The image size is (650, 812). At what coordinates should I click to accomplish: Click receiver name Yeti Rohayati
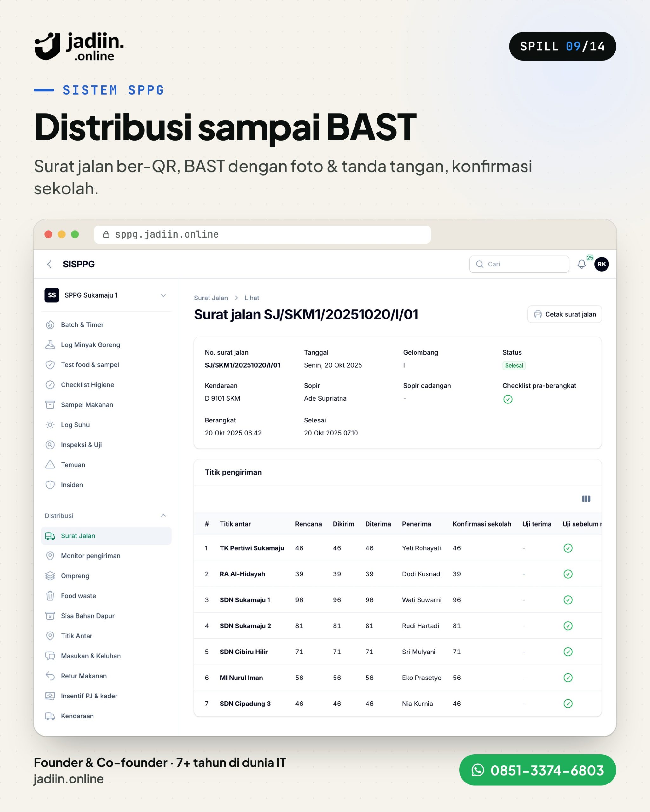(421, 548)
